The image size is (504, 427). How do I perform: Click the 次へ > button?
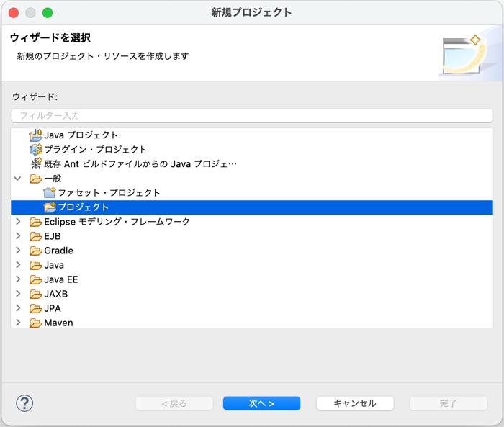point(261,403)
